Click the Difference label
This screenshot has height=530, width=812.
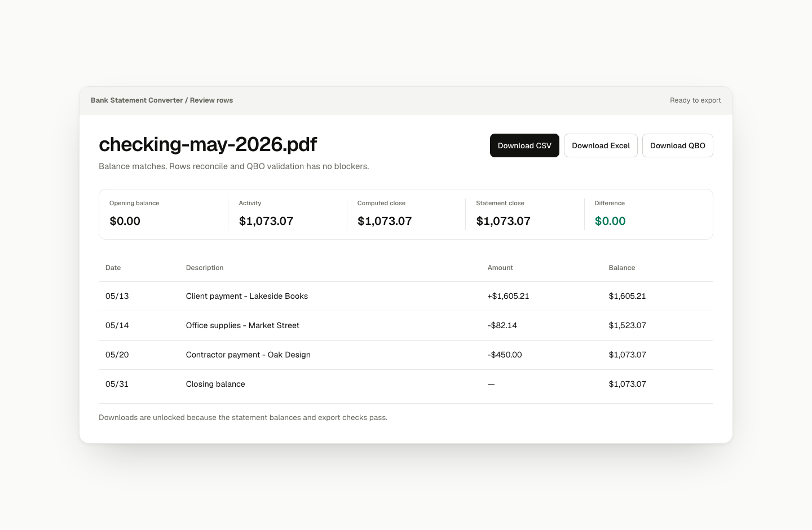coord(610,203)
